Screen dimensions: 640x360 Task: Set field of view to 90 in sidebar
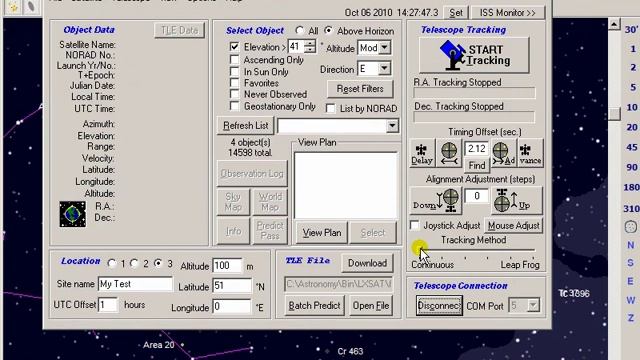point(632,167)
